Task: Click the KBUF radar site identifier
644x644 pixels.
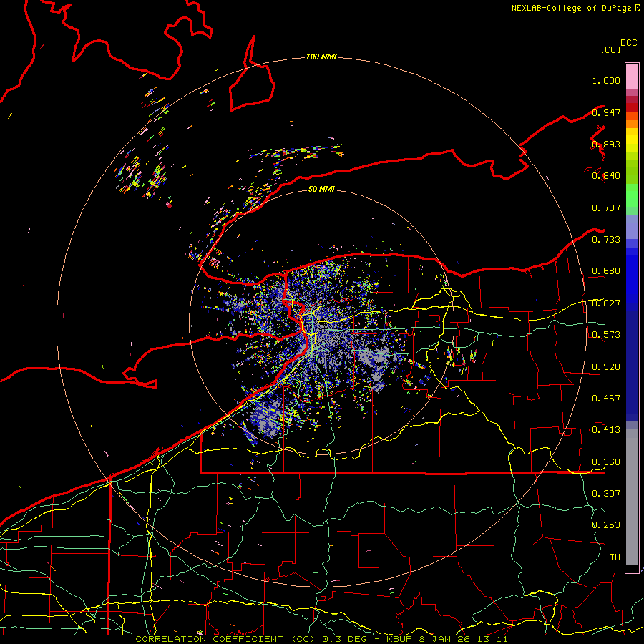Action: (x=400, y=639)
